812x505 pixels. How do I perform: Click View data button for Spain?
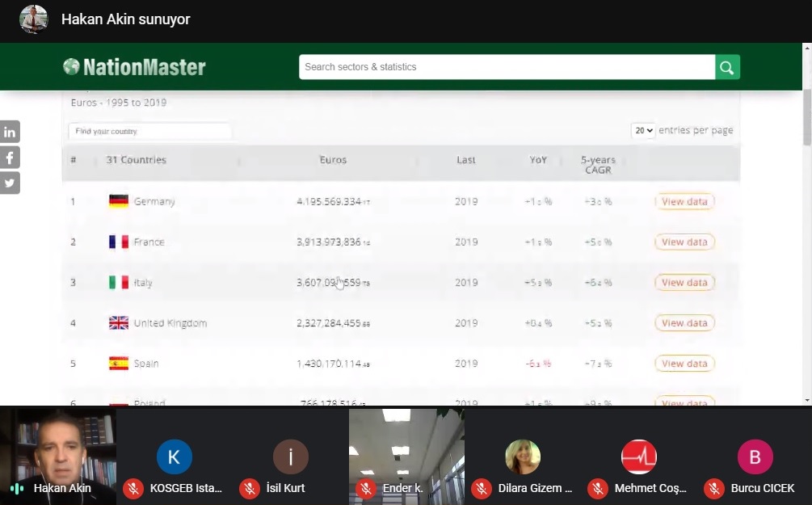coord(684,364)
